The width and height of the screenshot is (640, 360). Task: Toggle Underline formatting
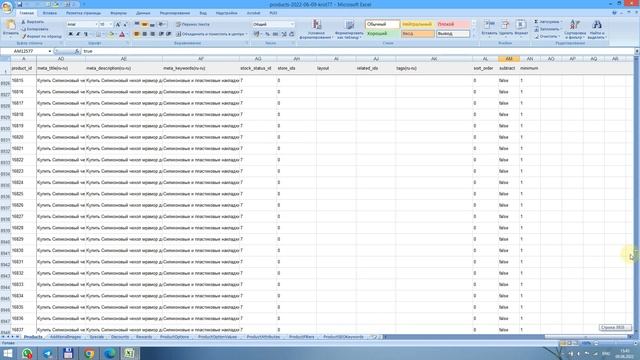(85, 34)
